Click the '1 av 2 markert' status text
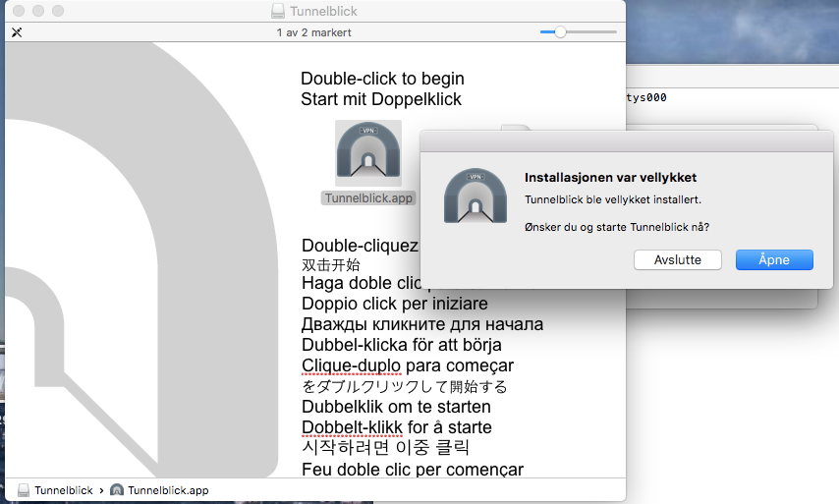Image resolution: width=839 pixels, height=504 pixels. (x=314, y=32)
